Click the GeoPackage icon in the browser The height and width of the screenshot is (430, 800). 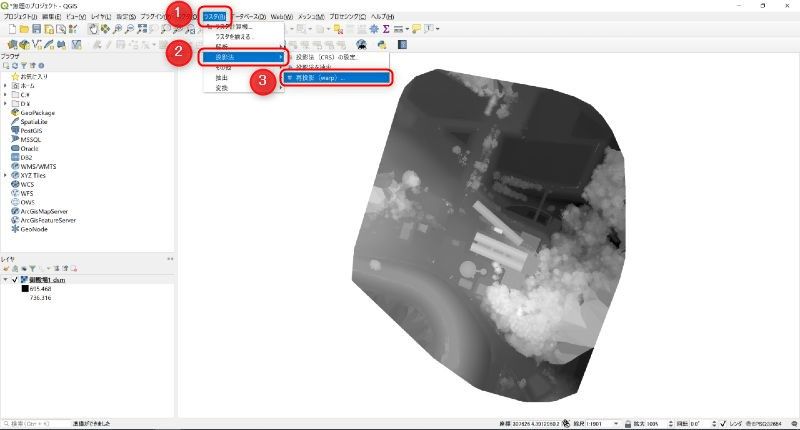[x=14, y=113]
